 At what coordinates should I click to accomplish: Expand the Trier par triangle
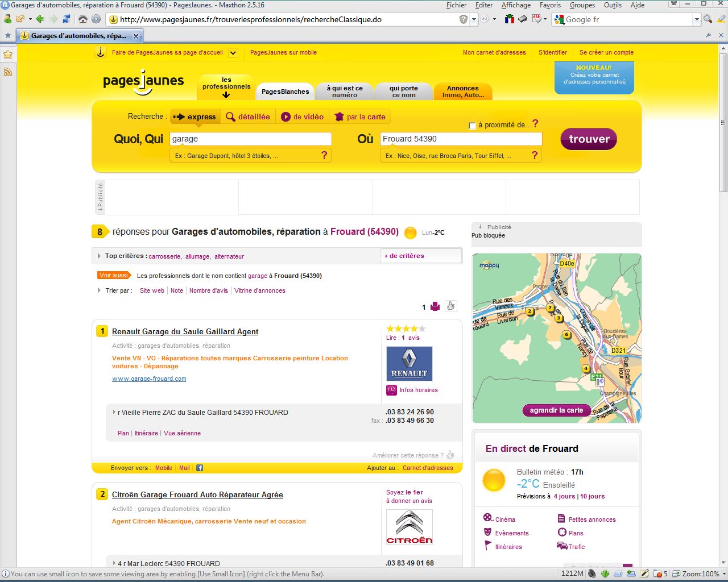[99, 290]
